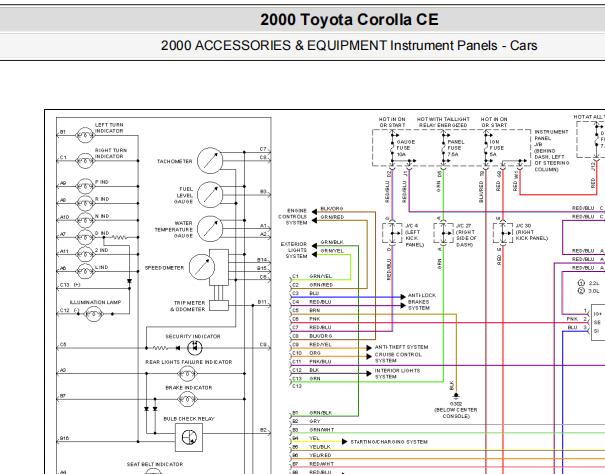Image resolution: width=605 pixels, height=474 pixels.
Task: Click the ANTI-THEFT SYSTEM label
Action: tap(401, 347)
